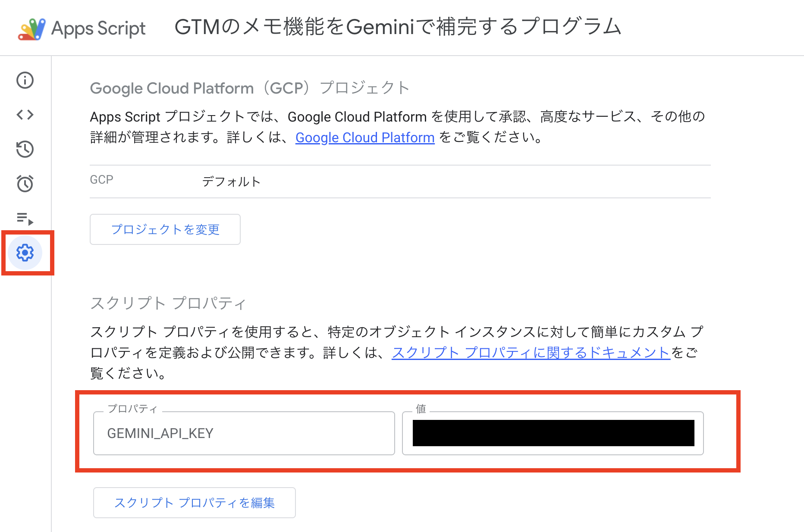The width and height of the screenshot is (804, 532).
Task: Open the Project History clock-arrow icon
Action: tap(25, 149)
